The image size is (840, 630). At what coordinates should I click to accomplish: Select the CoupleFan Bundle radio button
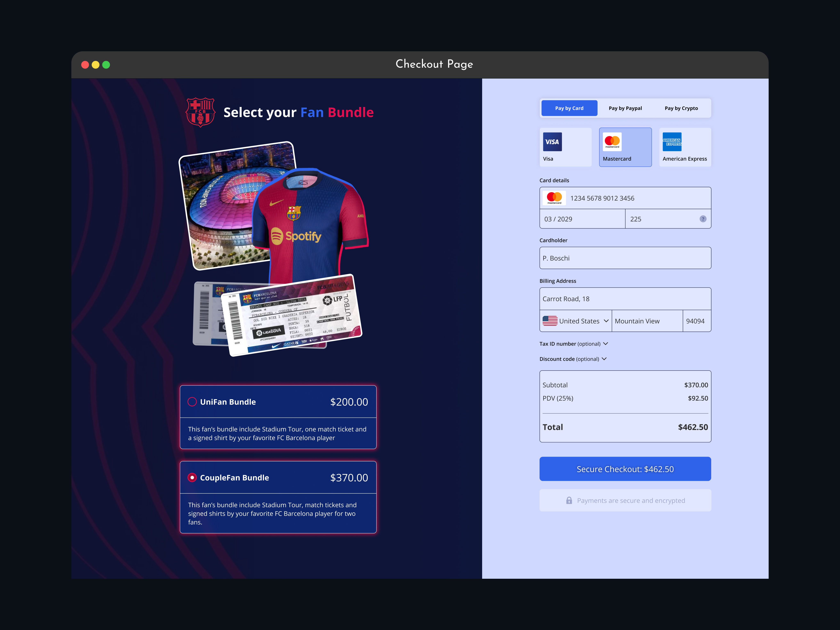(x=192, y=478)
